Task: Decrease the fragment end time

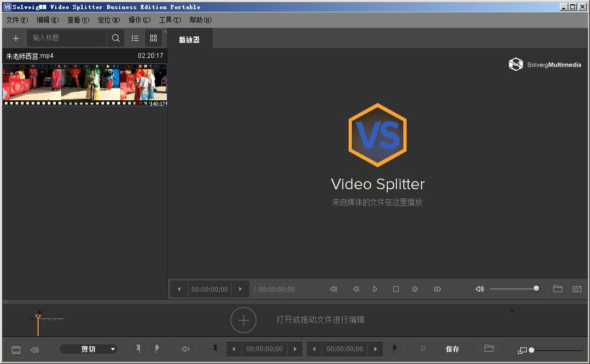Action: point(314,349)
